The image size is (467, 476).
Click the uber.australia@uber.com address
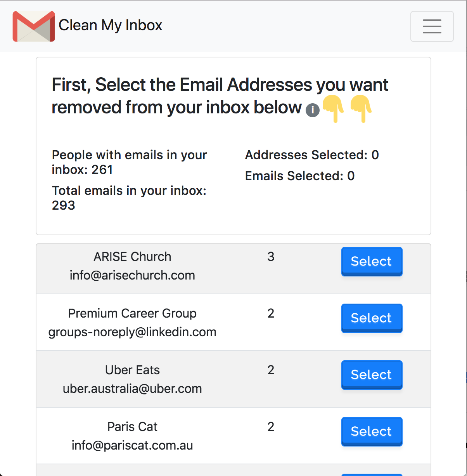(x=132, y=388)
